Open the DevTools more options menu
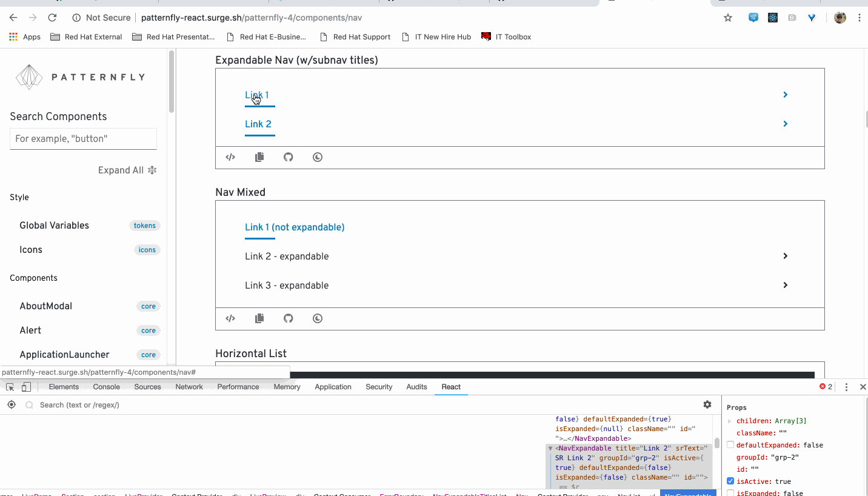Image resolution: width=868 pixels, height=496 pixels. point(847,387)
